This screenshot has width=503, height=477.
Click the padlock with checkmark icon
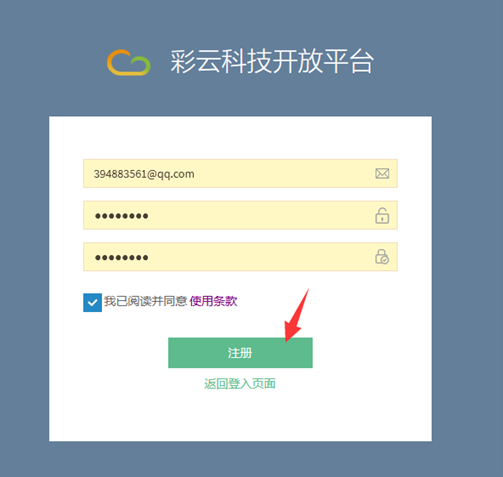click(x=382, y=257)
